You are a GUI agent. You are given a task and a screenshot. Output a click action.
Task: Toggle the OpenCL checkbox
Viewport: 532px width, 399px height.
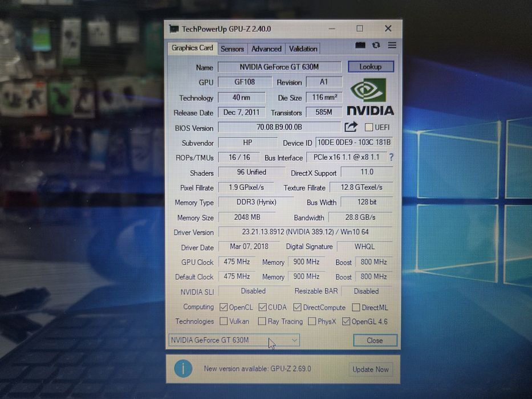[224, 307]
